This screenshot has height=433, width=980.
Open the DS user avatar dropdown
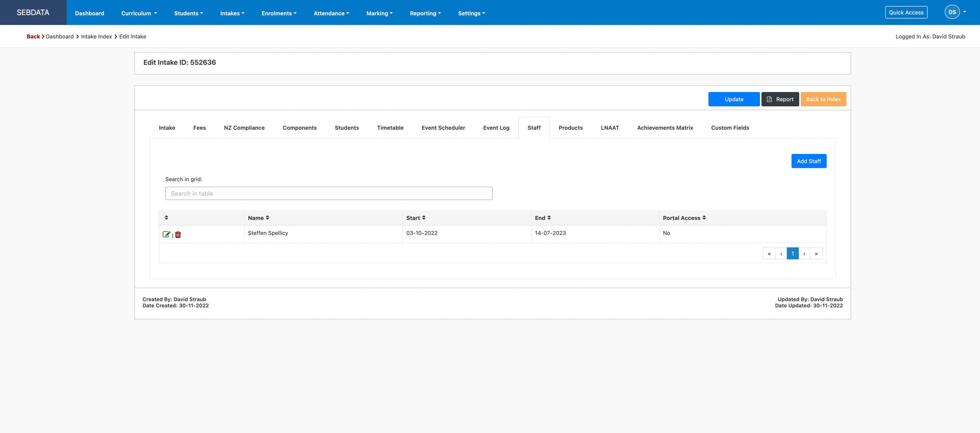pos(955,12)
